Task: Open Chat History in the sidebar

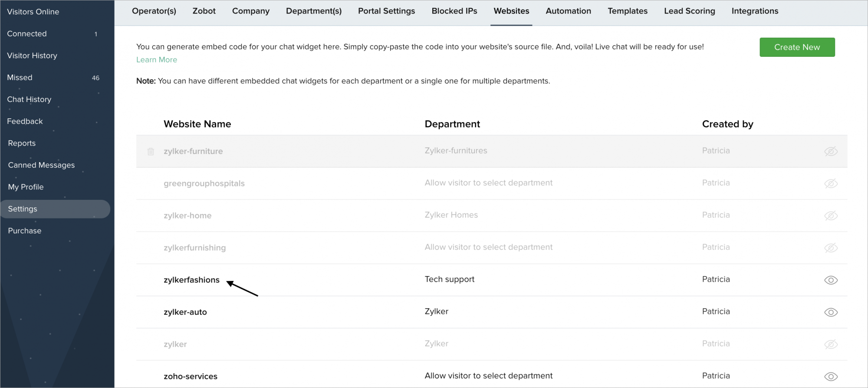Action: pos(29,99)
